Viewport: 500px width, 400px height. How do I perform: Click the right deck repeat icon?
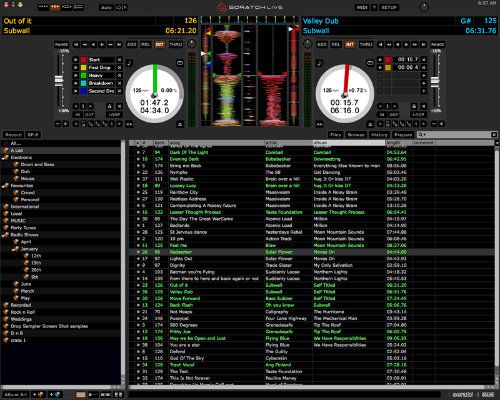pos(370,63)
